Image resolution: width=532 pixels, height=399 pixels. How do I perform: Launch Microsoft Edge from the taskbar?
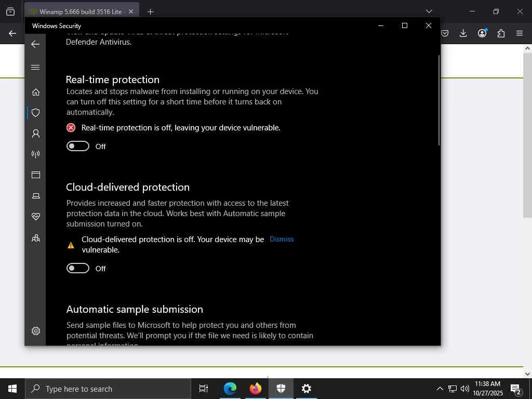230,389
